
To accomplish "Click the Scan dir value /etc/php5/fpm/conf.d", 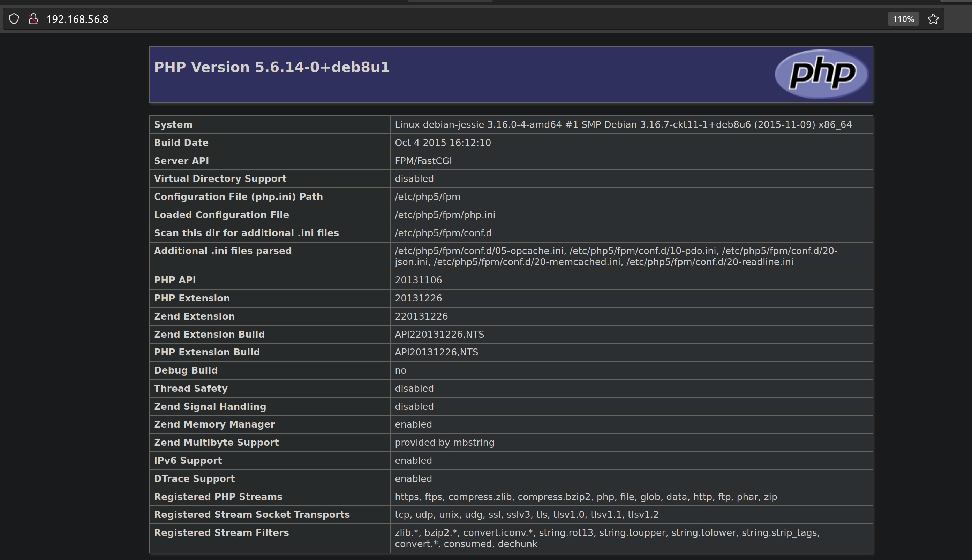I will [443, 233].
